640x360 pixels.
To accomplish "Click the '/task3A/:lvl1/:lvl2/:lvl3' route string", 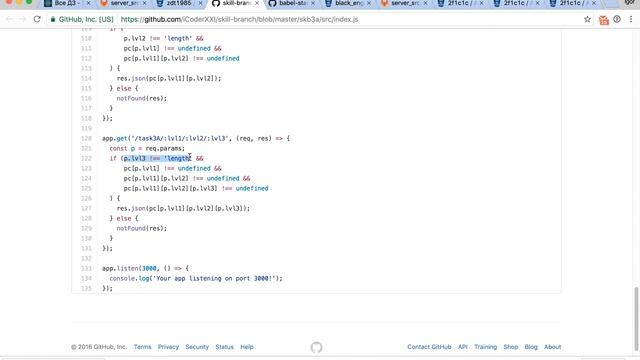I will coord(180,138).
